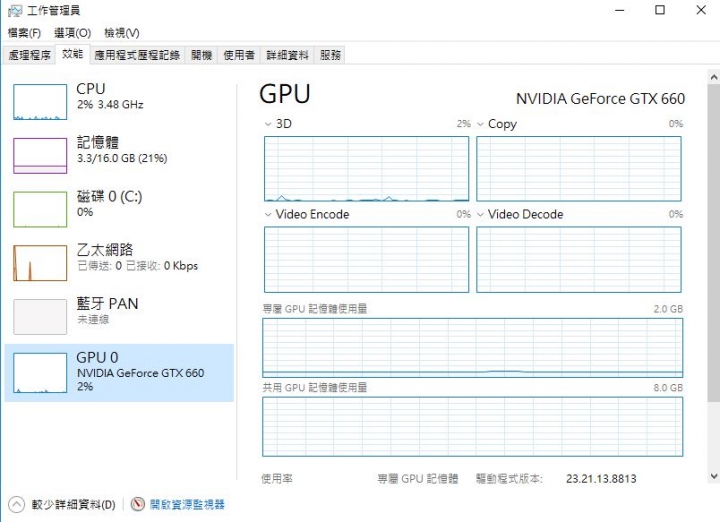Image resolution: width=720 pixels, height=522 pixels.
Task: Open the Video Encode engine dropdown
Action: pyautogui.click(x=268, y=214)
